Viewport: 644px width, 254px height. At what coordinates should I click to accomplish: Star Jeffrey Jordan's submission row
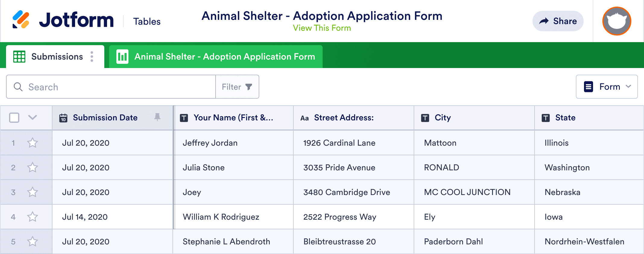click(x=32, y=143)
